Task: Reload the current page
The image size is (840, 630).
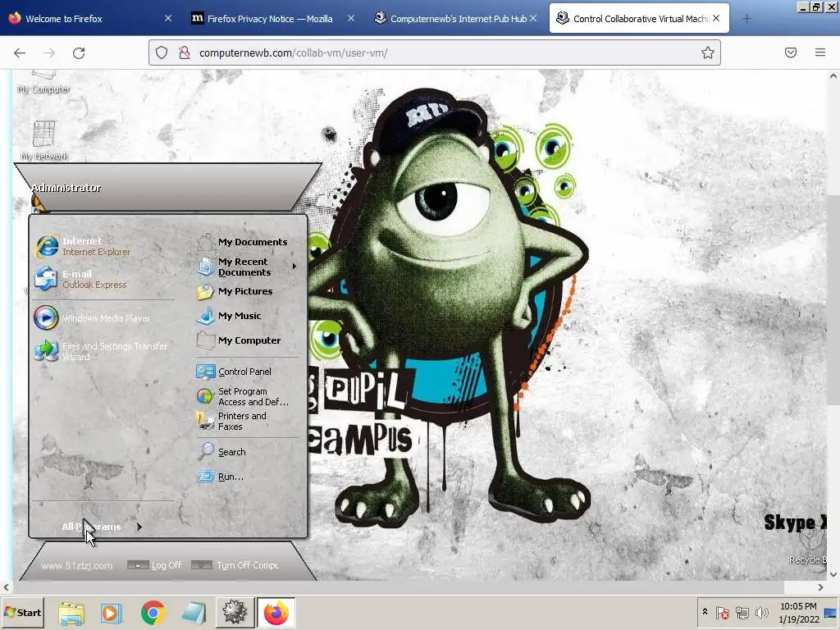Action: click(79, 52)
